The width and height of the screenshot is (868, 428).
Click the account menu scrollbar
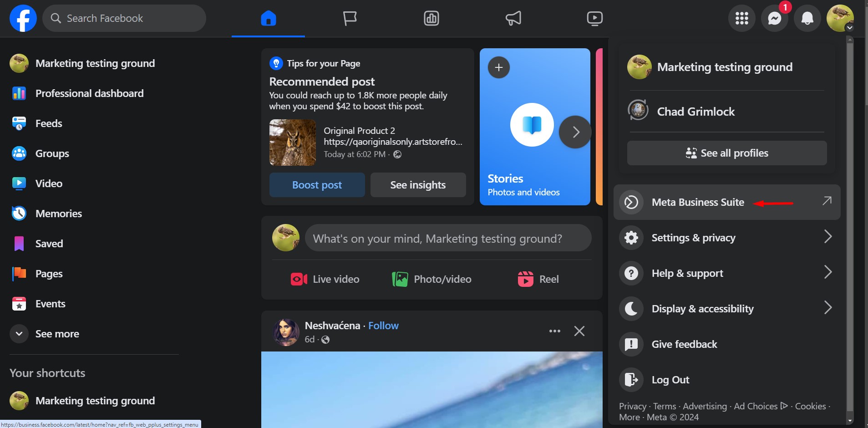849,228
